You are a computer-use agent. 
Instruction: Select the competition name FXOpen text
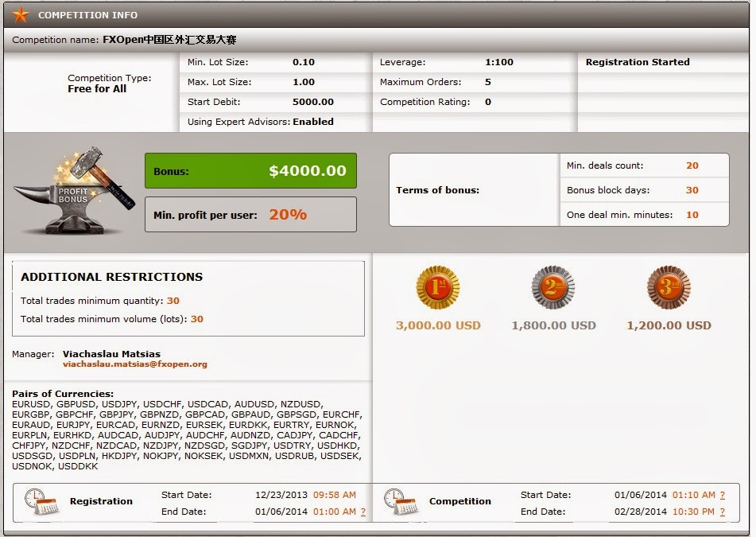click(169, 40)
